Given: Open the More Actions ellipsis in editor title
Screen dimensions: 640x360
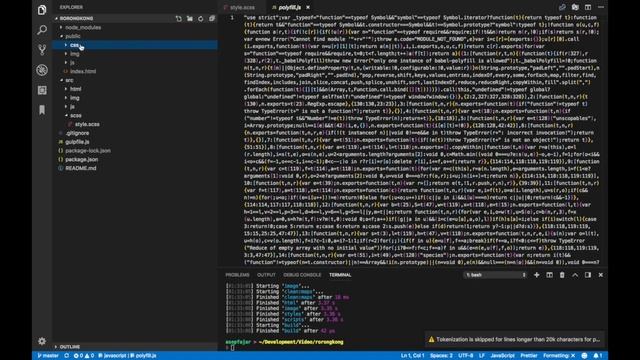Looking at the screenshot, I should tap(601, 7).
